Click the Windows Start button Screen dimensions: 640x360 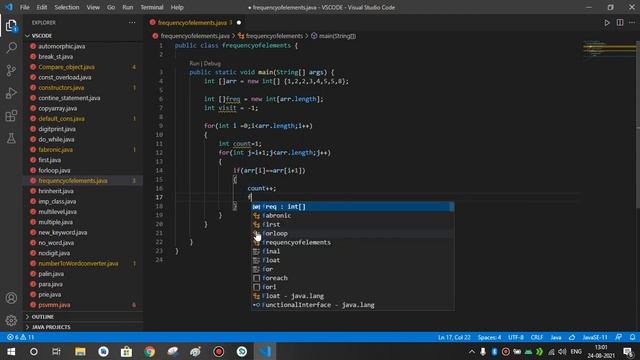tap(11, 351)
